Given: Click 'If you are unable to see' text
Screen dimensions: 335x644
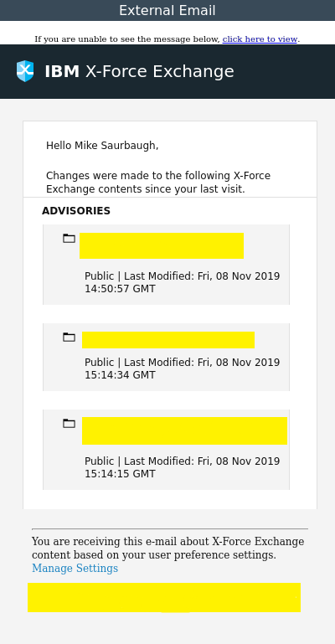Looking at the screenshot, I should 127,39.
